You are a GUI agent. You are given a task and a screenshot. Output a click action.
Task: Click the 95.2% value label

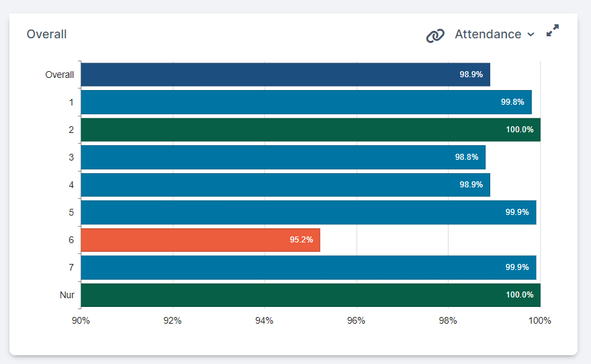tap(302, 240)
